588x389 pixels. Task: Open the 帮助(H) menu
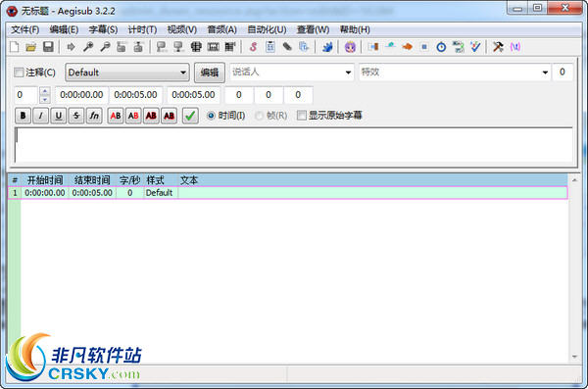pos(355,29)
